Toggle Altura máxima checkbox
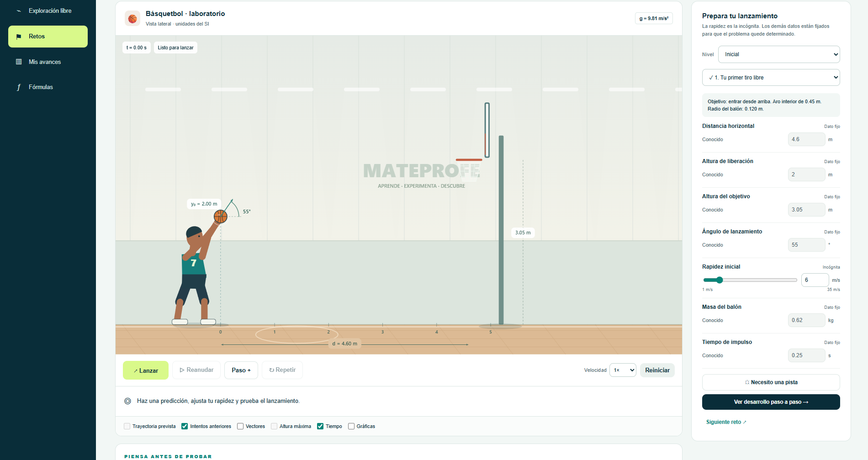 [x=274, y=426]
